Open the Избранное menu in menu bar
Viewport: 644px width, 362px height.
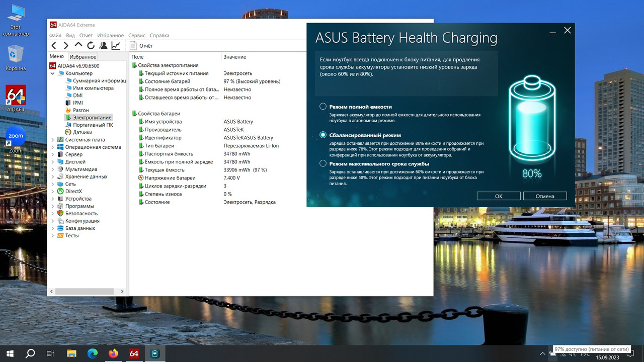tap(111, 36)
